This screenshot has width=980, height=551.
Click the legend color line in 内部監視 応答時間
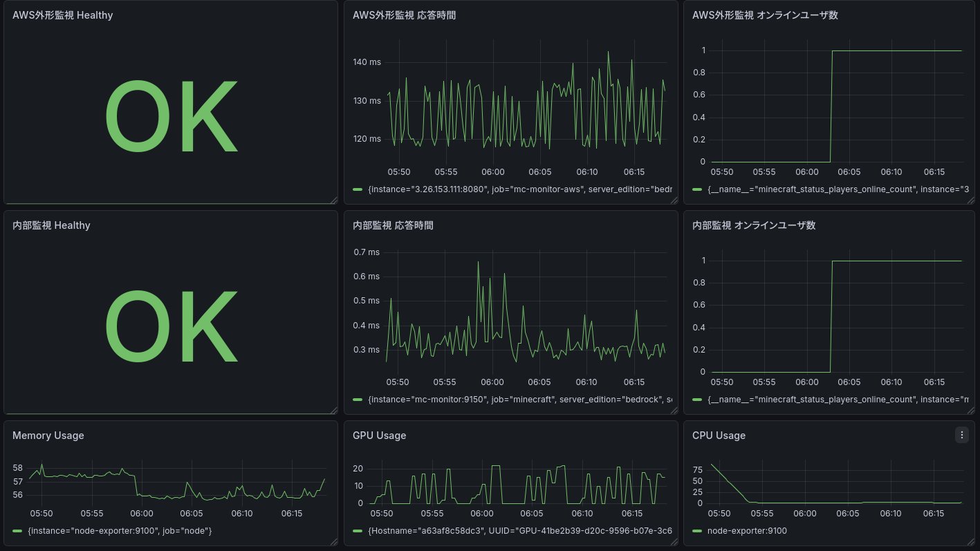click(358, 399)
